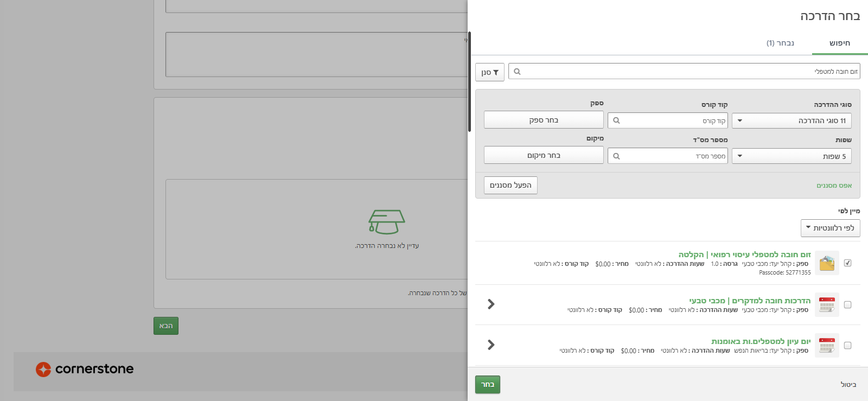Open the לפי רלוונטיות sort dropdown

pos(830,228)
